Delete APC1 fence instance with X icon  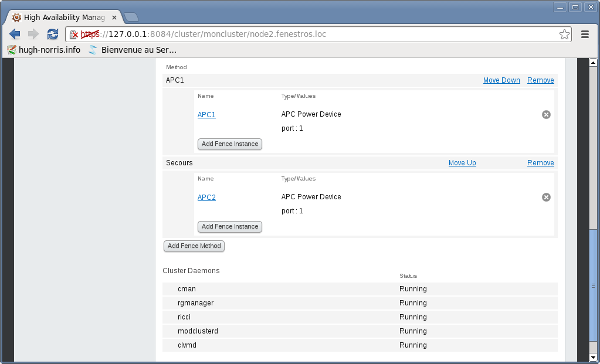[546, 115]
